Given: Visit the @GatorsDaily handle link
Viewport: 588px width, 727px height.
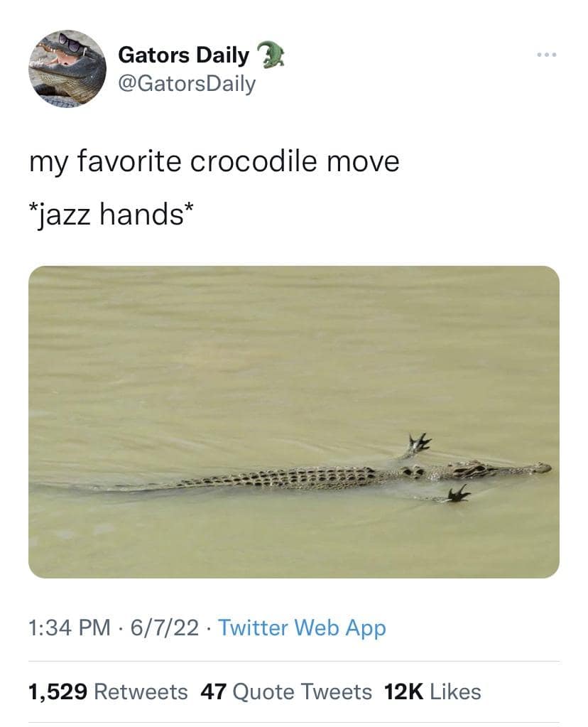Looking at the screenshot, I should click(x=186, y=84).
